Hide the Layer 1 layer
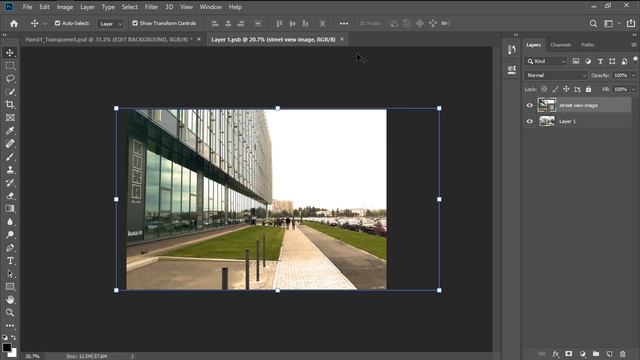 point(529,121)
